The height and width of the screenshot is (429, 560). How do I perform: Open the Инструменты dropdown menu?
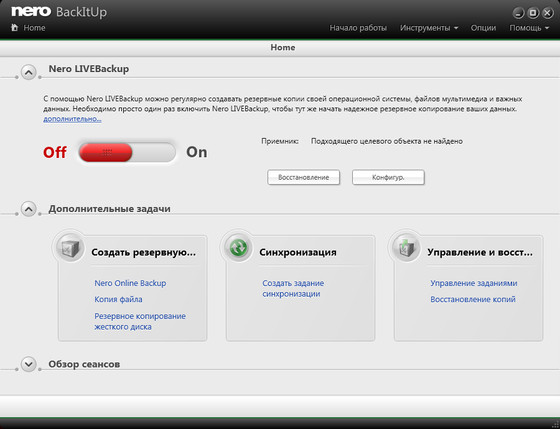[x=429, y=28]
